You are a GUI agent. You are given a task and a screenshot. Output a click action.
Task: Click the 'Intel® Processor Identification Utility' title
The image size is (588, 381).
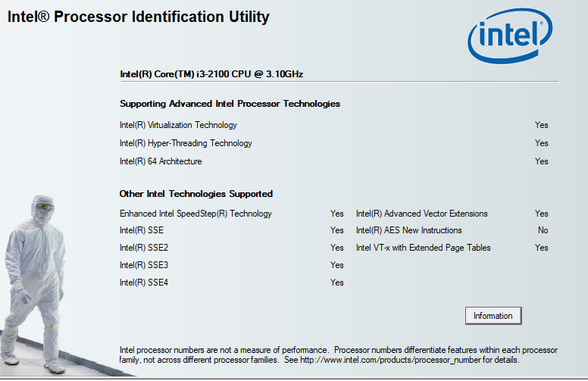tap(139, 17)
